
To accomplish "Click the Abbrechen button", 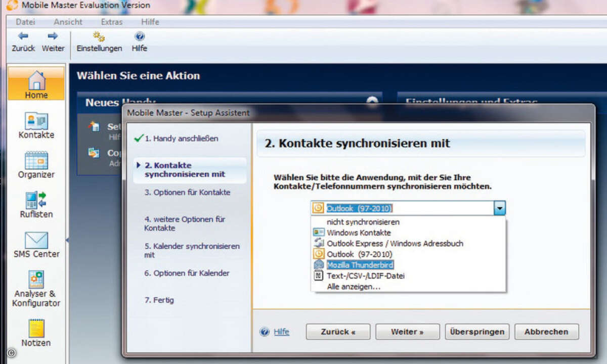I will pos(546,332).
